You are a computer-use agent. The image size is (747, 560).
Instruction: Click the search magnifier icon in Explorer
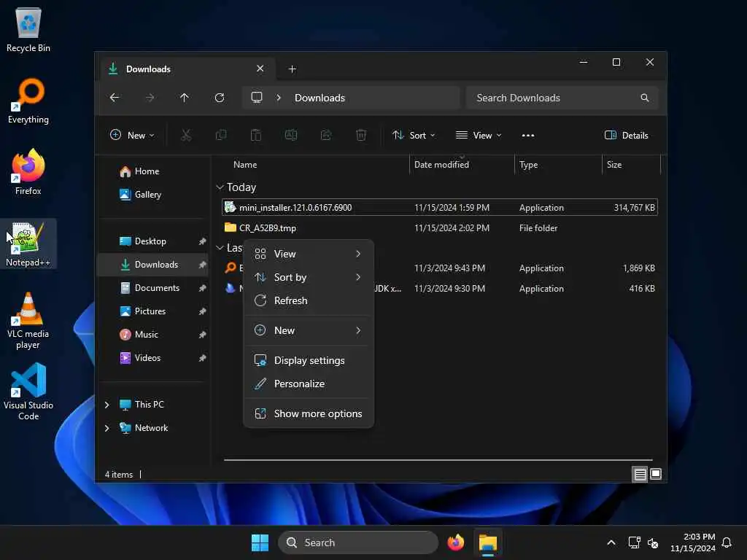tap(645, 98)
